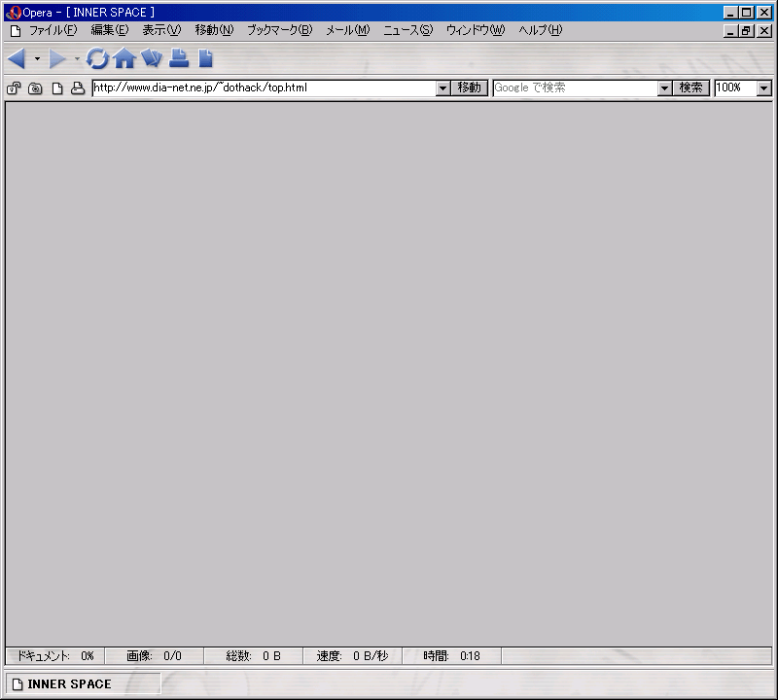778x700 pixels.
Task: Open the 移動(N) menu
Action: pos(214,30)
